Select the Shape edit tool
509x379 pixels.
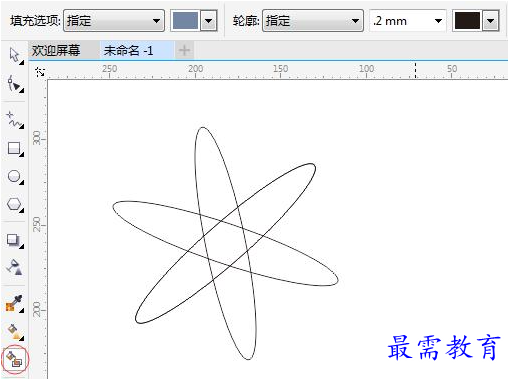(x=15, y=84)
